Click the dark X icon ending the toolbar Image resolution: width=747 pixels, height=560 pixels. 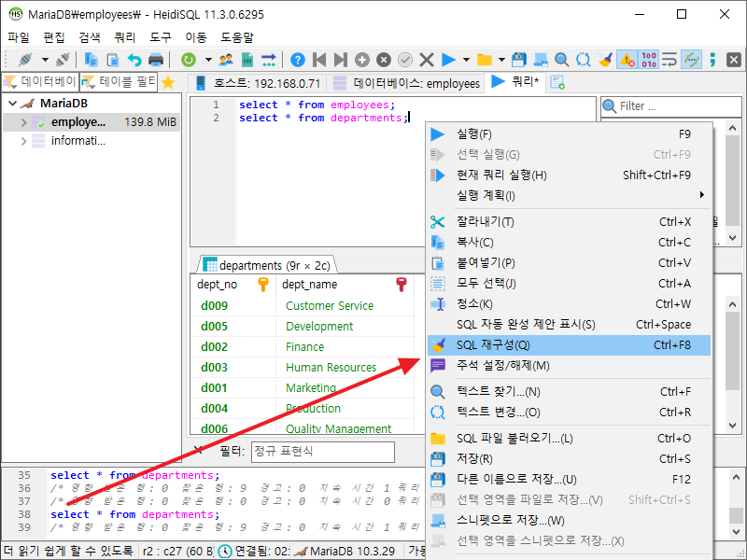click(x=734, y=60)
